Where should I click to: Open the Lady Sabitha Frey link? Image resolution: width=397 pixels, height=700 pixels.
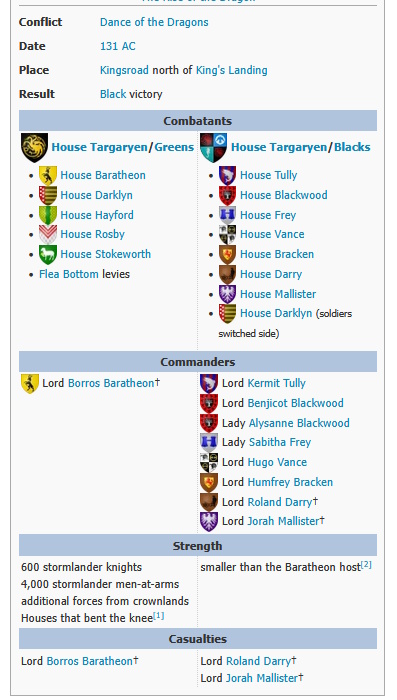pos(280,442)
